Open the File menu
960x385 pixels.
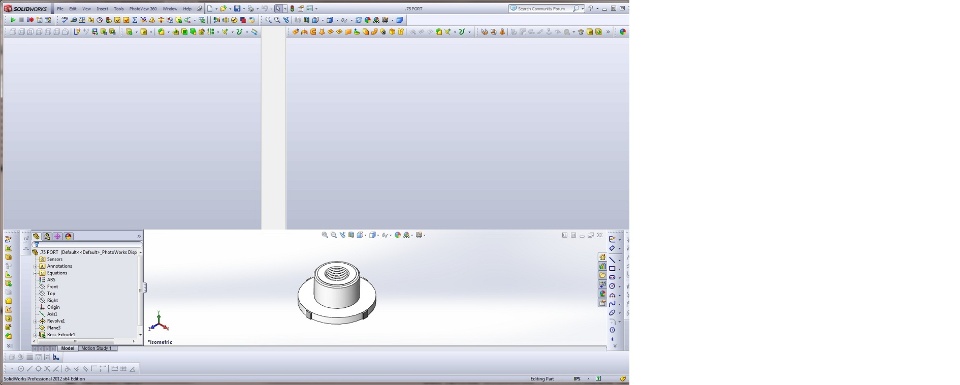[x=60, y=9]
